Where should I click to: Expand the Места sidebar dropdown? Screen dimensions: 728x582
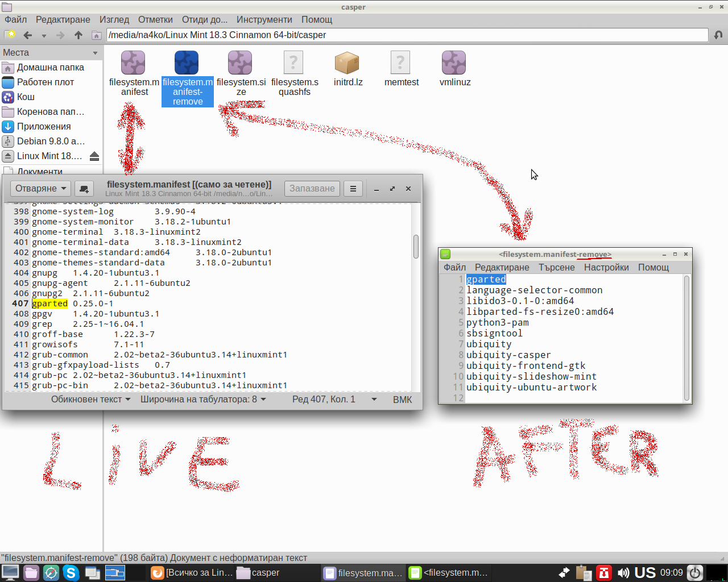pyautogui.click(x=95, y=53)
